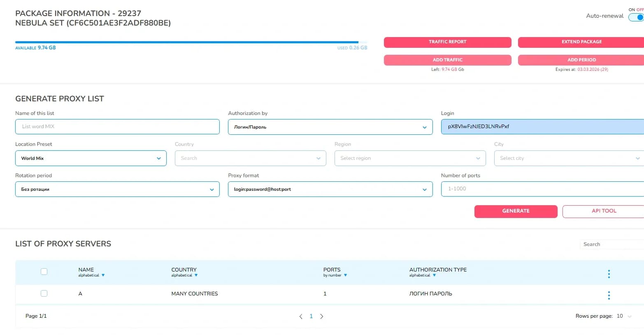Viewport: 644px width, 335px height.
Task: Sort the AUTHORIZATION TYPE column alphabetically
Action: tap(435, 275)
